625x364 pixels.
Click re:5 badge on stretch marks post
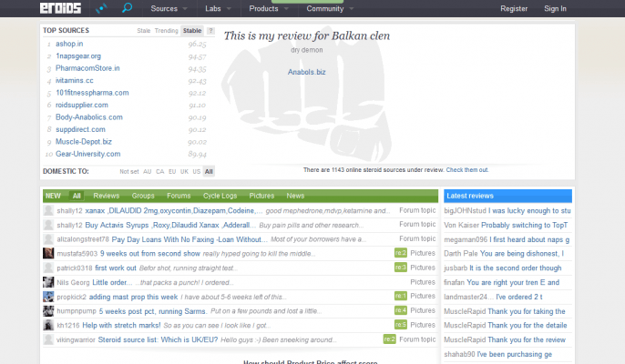[x=401, y=325]
